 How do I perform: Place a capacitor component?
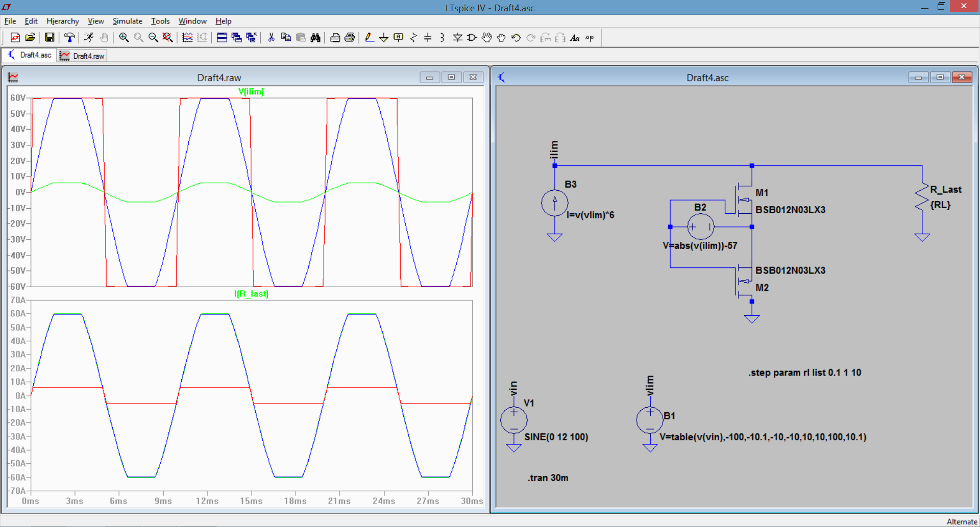tap(428, 37)
